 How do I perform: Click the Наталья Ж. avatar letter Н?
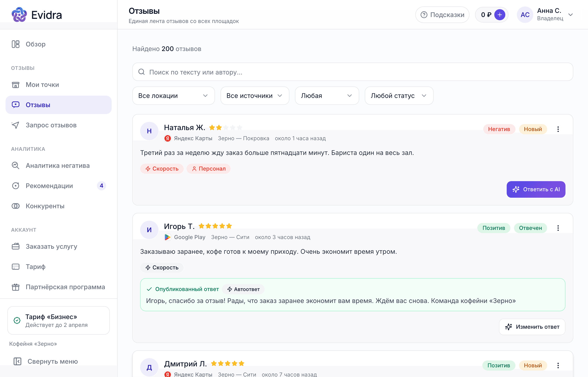tap(149, 131)
